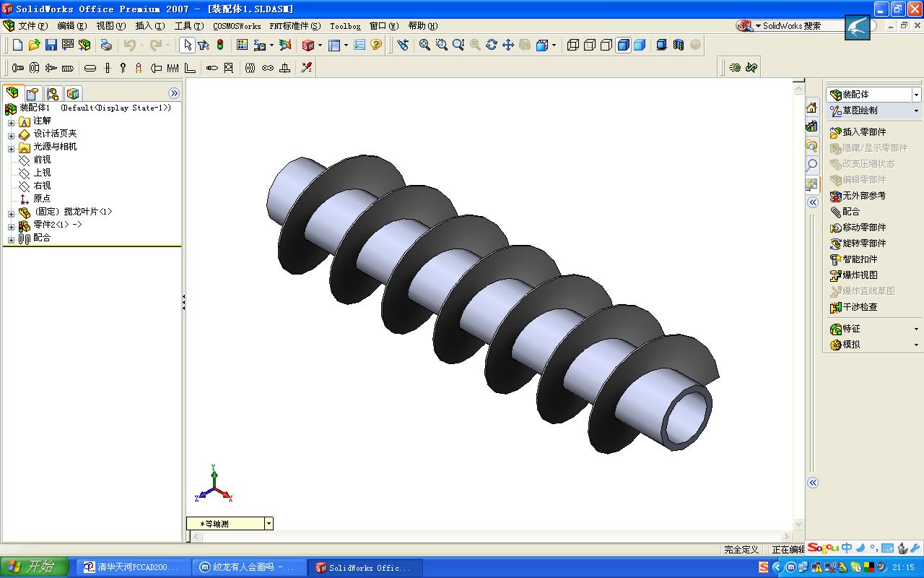Open the Windows 开始 Start button
The width and height of the screenshot is (924, 578).
click(x=35, y=567)
